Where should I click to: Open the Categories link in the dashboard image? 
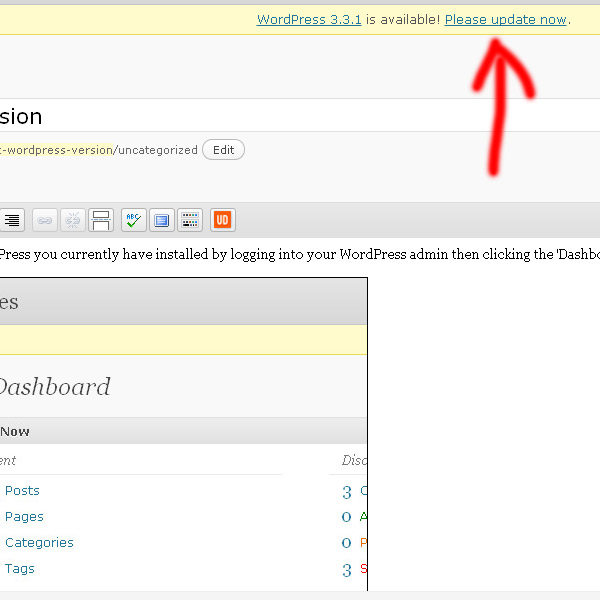pyautogui.click(x=39, y=542)
